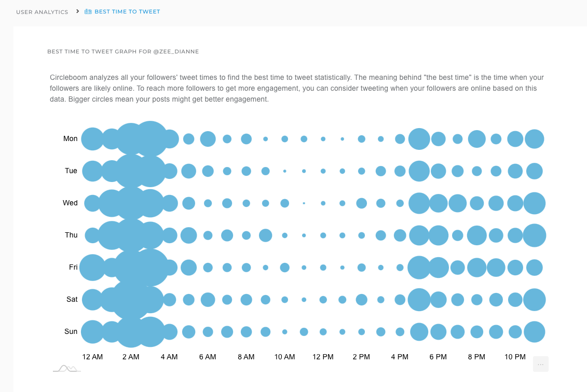Click the 11 PM bubble on the Sun row

(x=534, y=331)
